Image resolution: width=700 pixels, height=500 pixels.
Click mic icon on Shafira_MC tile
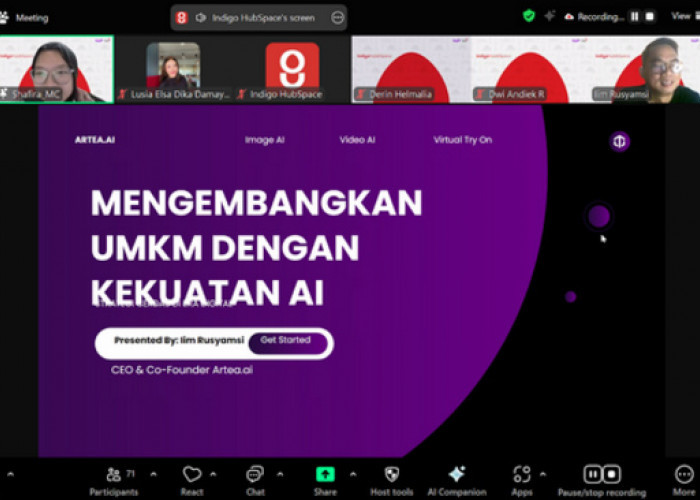coord(4,94)
